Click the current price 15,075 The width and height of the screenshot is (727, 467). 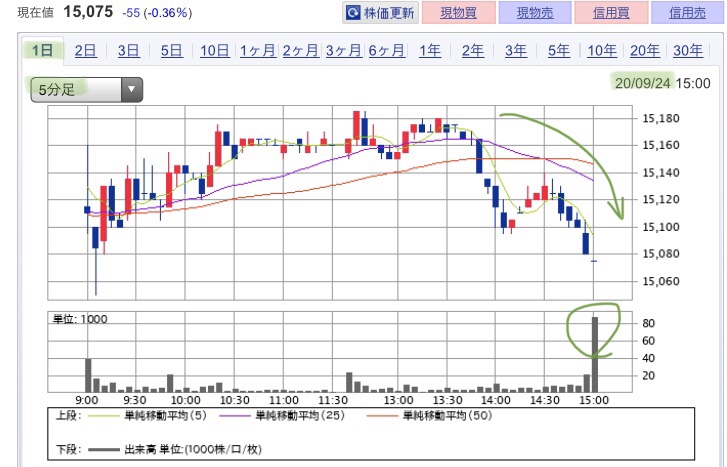[88, 11]
